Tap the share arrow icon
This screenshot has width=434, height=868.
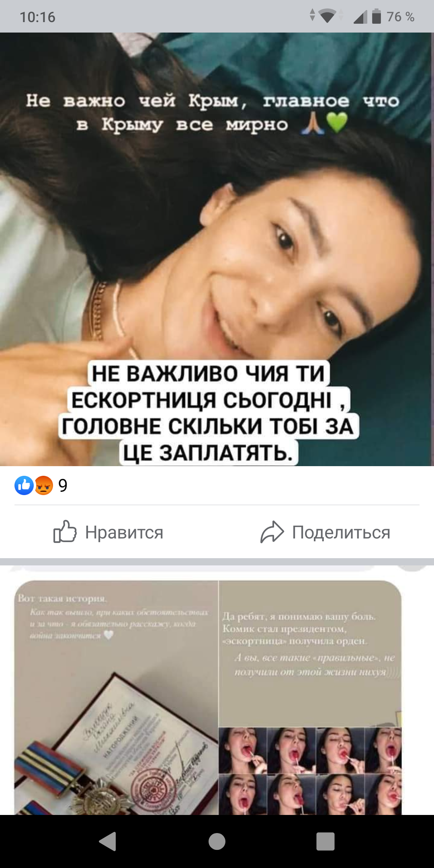(272, 532)
